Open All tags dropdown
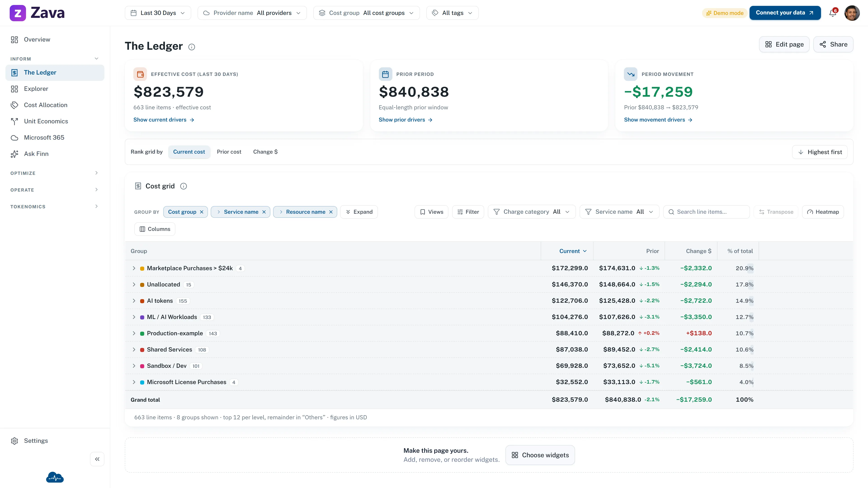 452,13
